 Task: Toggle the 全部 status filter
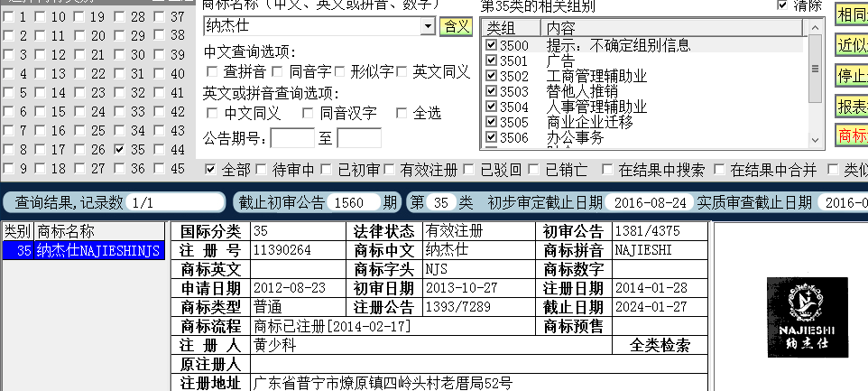point(210,169)
